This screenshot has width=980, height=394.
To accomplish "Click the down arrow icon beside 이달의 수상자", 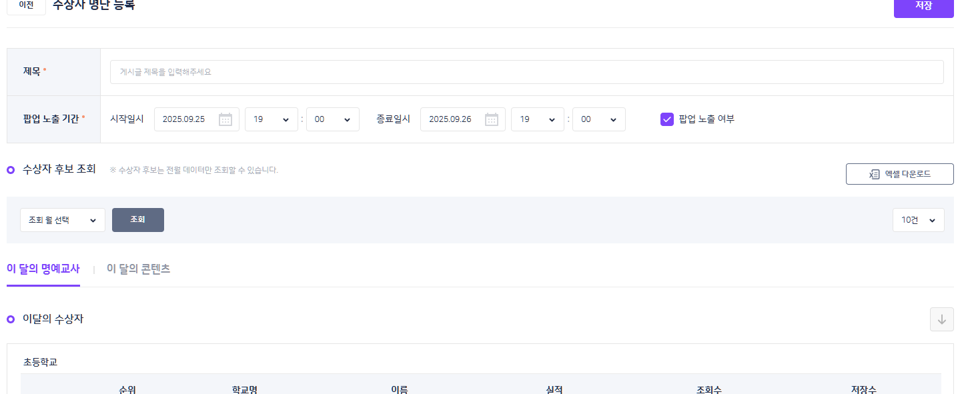I will click(941, 319).
